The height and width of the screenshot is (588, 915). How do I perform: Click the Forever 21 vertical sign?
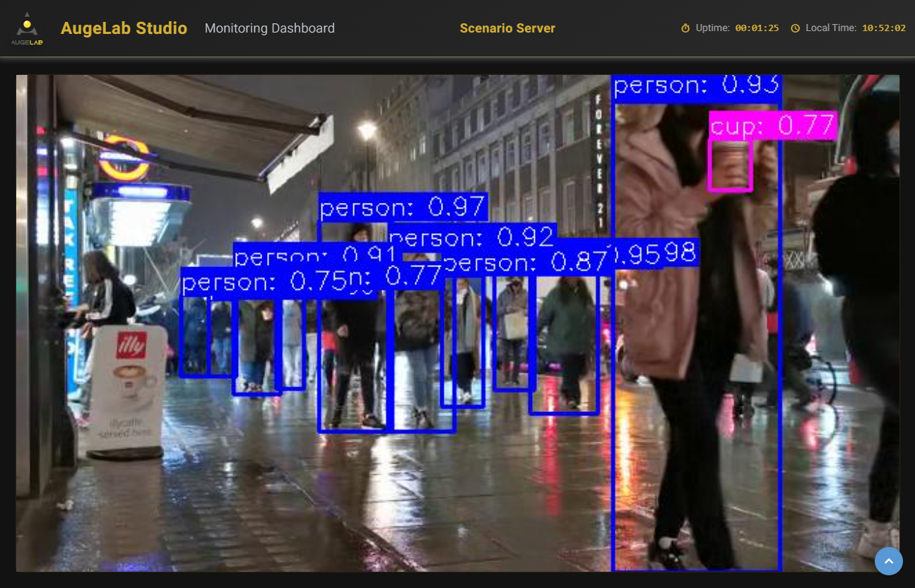click(x=598, y=163)
